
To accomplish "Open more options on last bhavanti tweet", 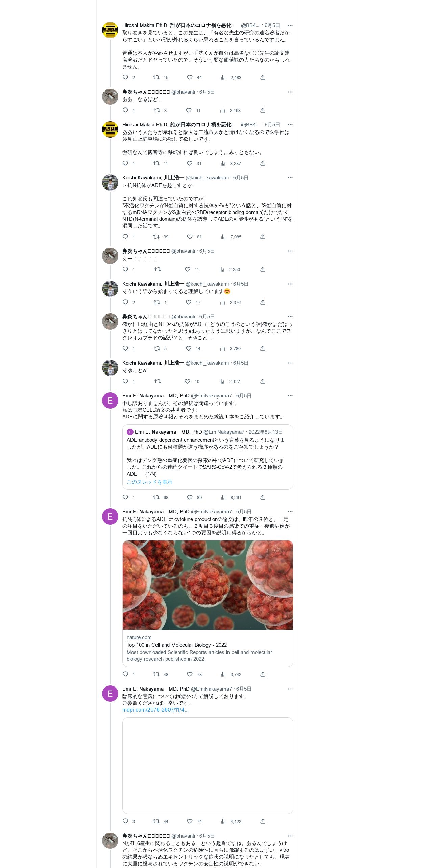I will [x=290, y=836].
